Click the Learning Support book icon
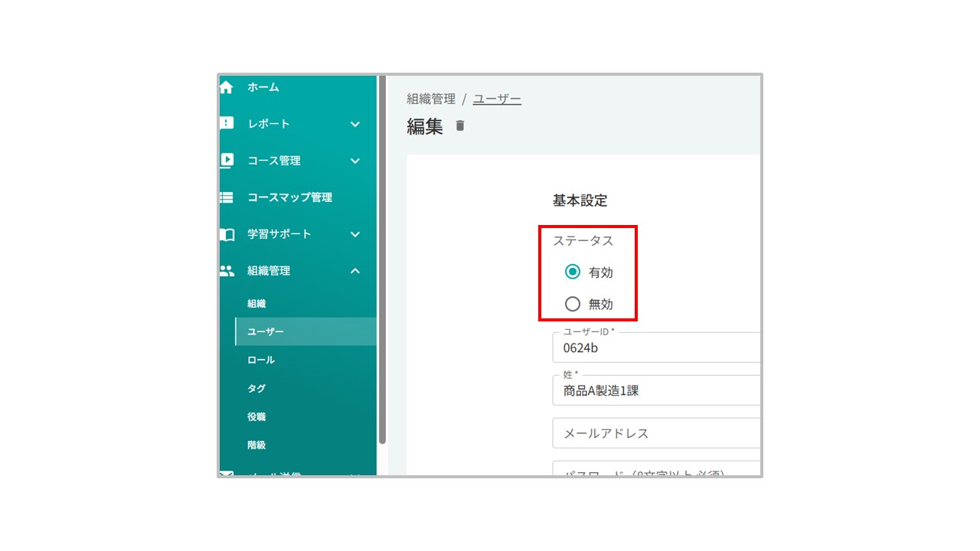The image size is (980, 551). (227, 234)
